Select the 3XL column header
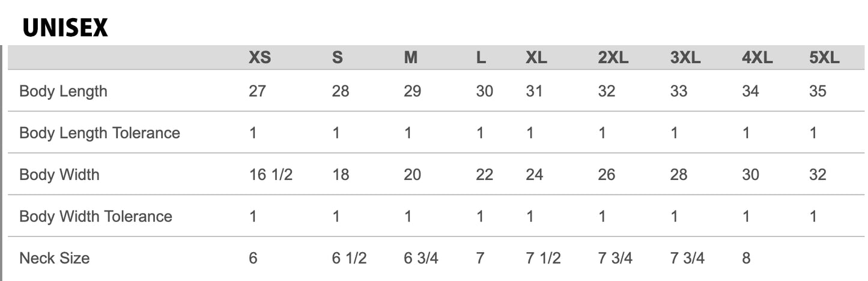The height and width of the screenshot is (281, 868). click(x=685, y=58)
